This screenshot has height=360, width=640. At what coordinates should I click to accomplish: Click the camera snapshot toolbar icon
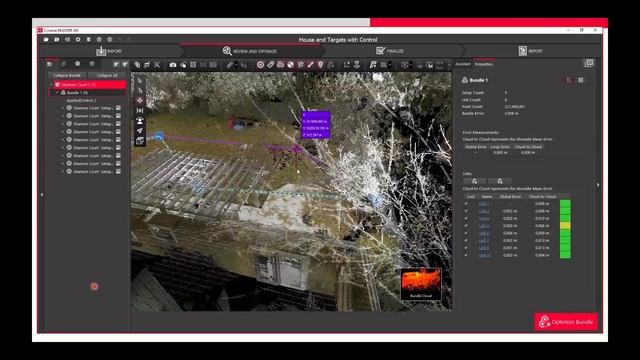coord(173,64)
